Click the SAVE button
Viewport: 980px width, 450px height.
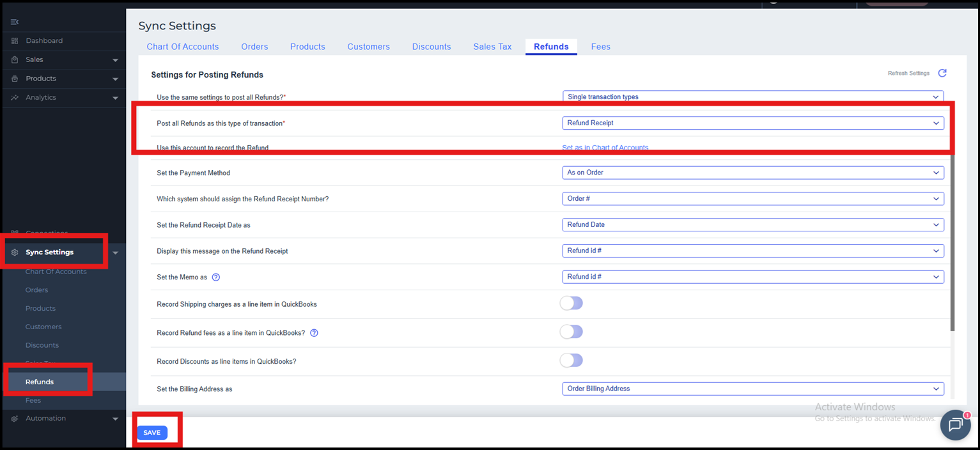point(152,433)
